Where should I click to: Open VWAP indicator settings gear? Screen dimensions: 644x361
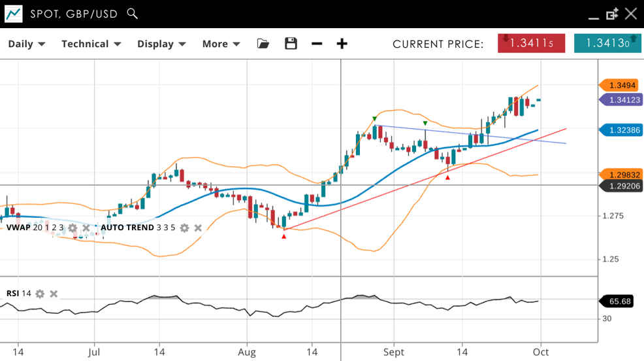click(72, 228)
